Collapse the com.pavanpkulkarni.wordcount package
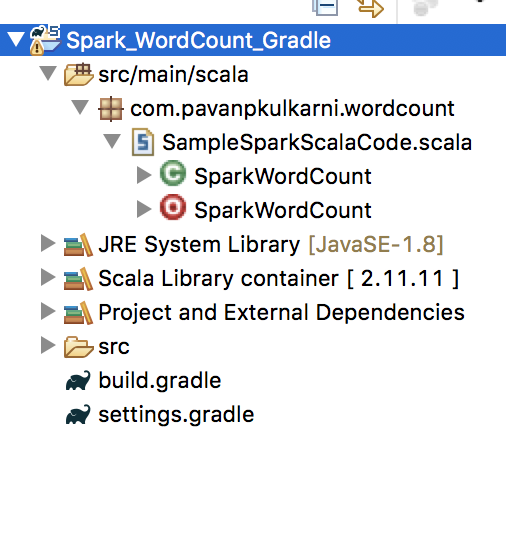508x558 pixels. point(80,107)
